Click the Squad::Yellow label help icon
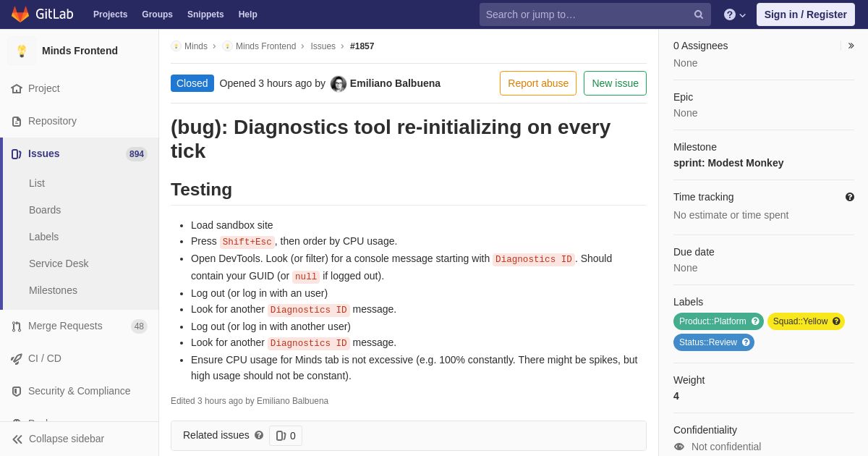The height and width of the screenshot is (456, 868). 836,321
